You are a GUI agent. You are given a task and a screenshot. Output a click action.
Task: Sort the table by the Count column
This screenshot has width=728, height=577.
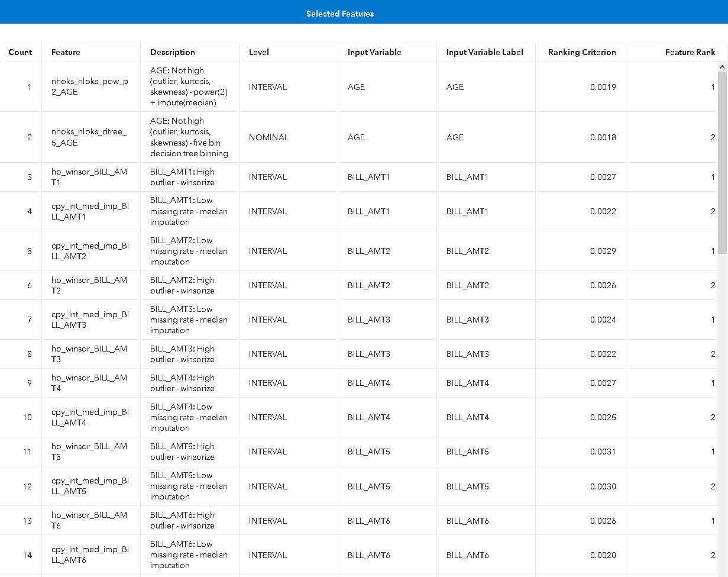coord(21,52)
